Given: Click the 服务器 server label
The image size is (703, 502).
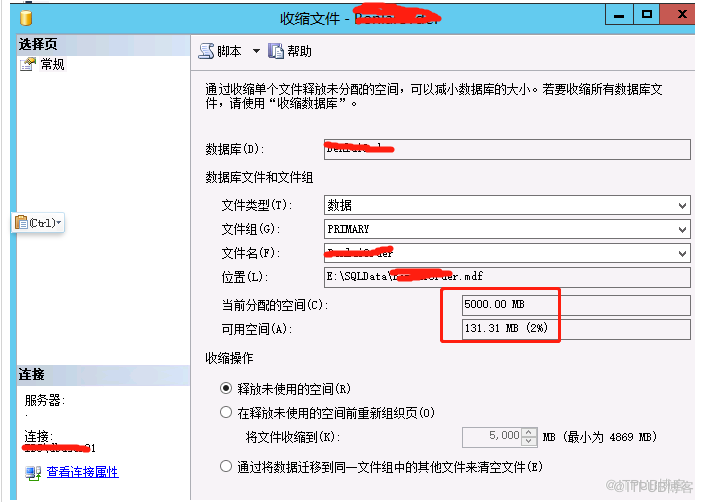Looking at the screenshot, I should pyautogui.click(x=45, y=400).
